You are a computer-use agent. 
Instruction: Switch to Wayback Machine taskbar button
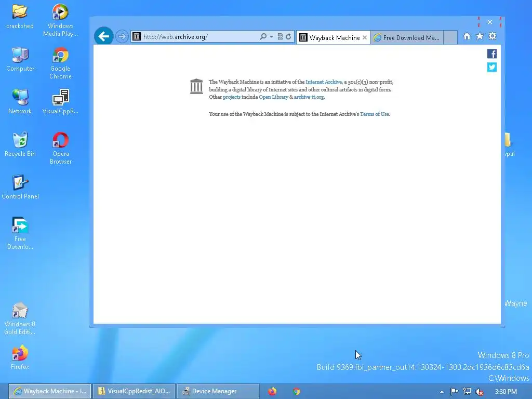coord(50,391)
